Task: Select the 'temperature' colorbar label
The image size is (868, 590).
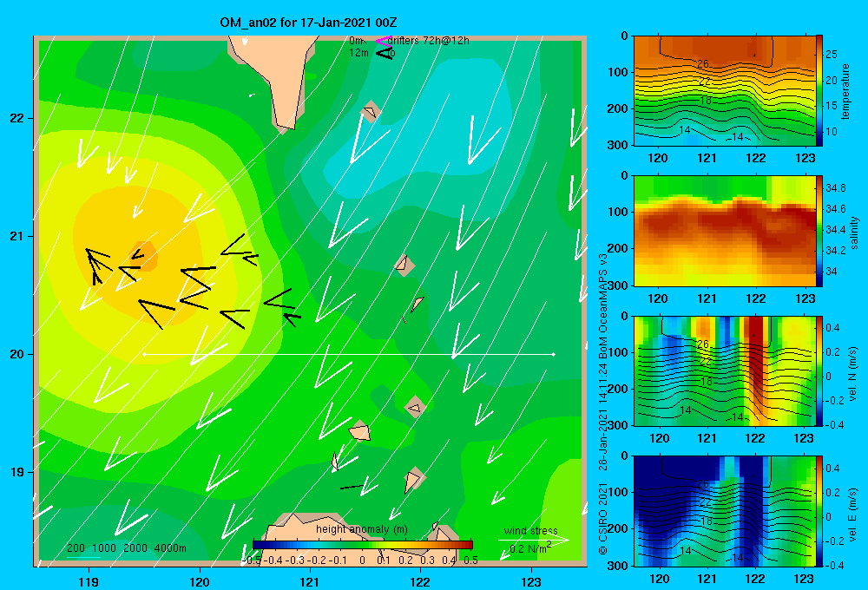Action: pos(845,91)
